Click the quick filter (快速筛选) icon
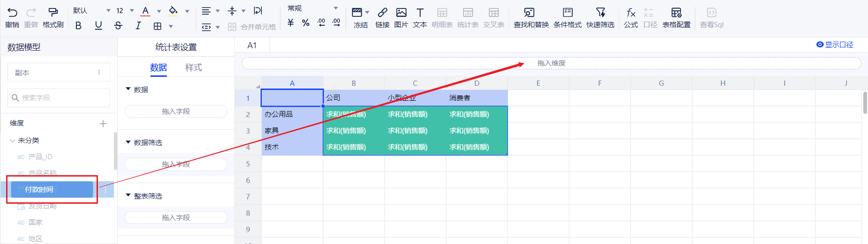The image size is (868, 244). tap(600, 13)
